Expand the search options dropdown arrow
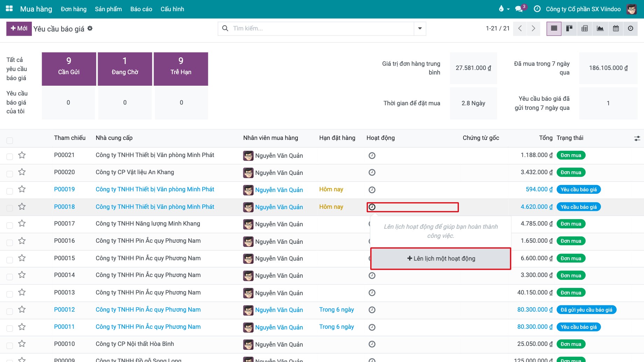Image resolution: width=644 pixels, height=362 pixels. (x=420, y=29)
